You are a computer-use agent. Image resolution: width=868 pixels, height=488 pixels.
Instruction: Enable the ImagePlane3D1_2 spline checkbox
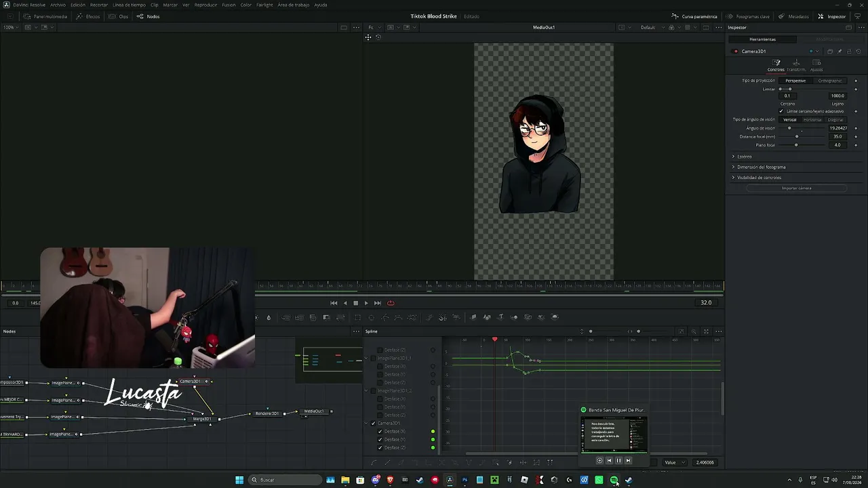[374, 390]
